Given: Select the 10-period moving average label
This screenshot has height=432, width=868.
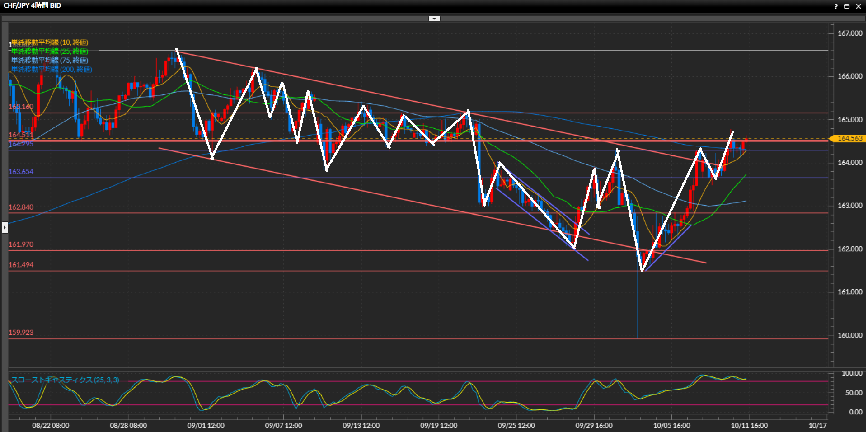Looking at the screenshot, I should pyautogui.click(x=50, y=42).
